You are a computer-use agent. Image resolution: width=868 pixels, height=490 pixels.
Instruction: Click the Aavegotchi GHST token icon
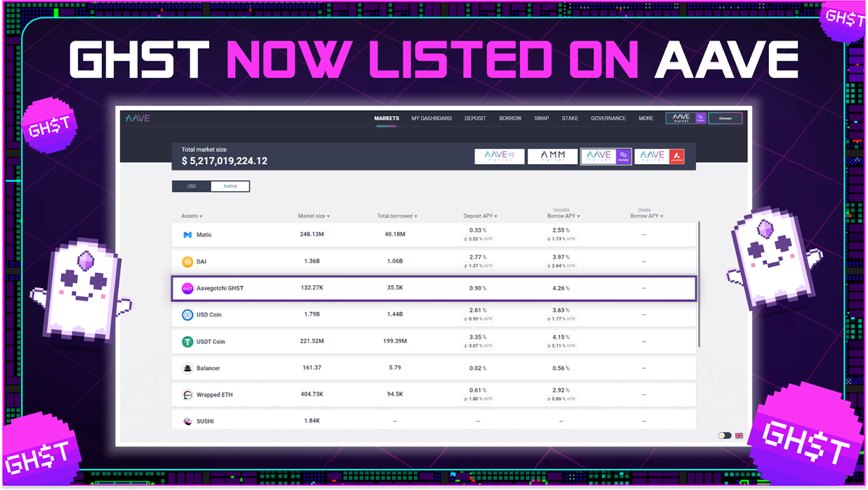187,288
